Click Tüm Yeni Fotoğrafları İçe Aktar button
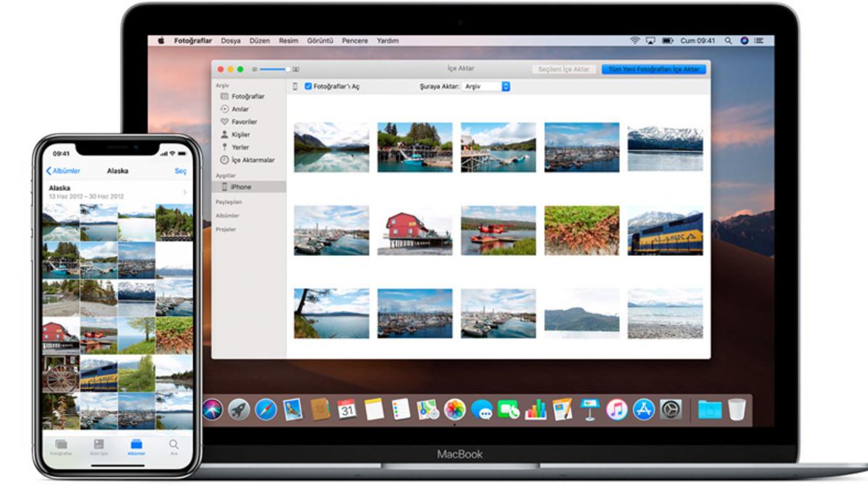The image size is (868, 488). [652, 69]
